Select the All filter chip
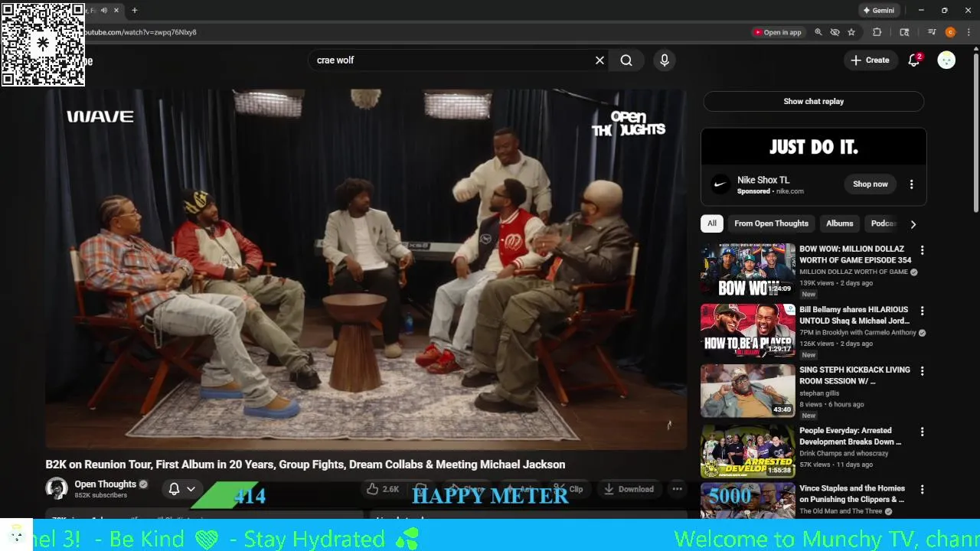This screenshot has width=980, height=551. (712, 223)
